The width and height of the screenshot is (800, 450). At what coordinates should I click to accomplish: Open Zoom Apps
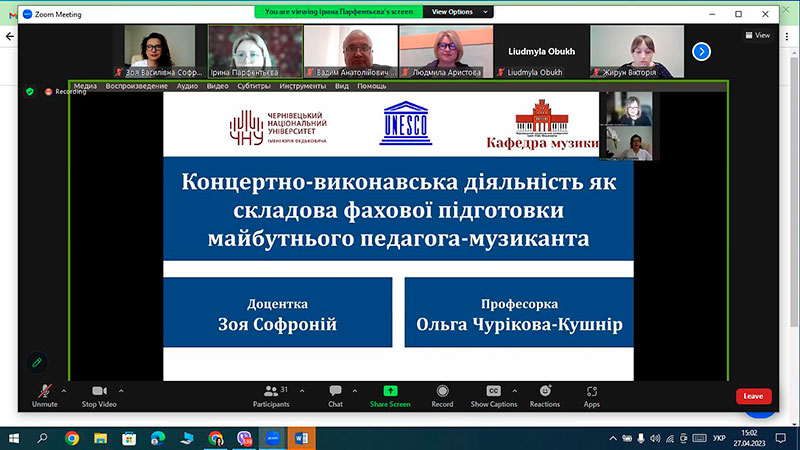click(591, 396)
